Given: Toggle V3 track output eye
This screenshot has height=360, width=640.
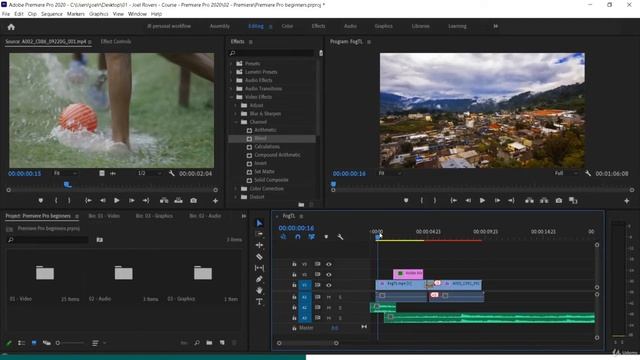Looking at the screenshot, I should click(329, 264).
